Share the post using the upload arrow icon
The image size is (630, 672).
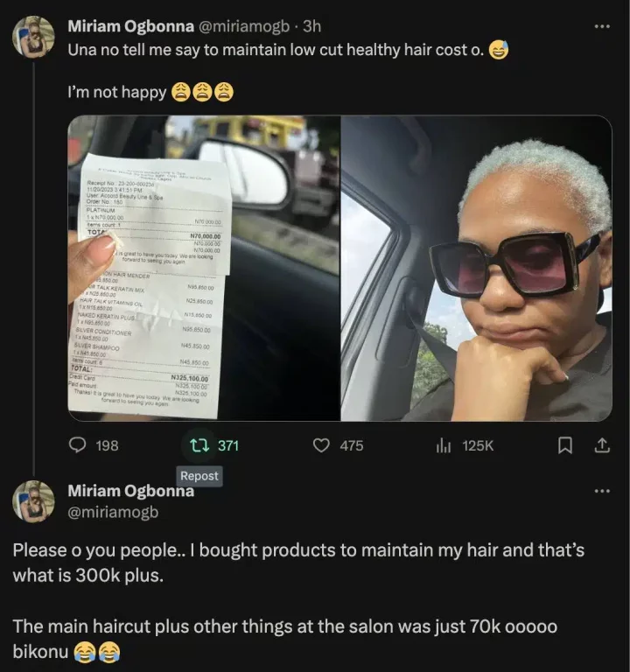coord(602,445)
